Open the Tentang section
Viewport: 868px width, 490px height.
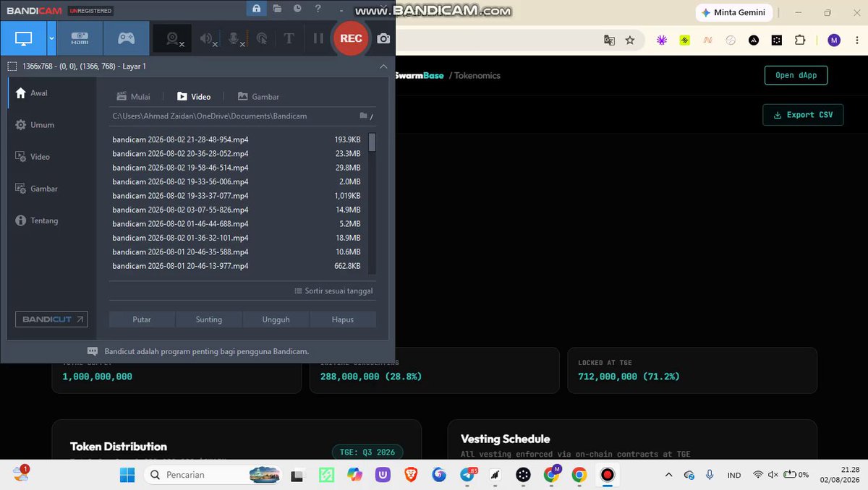52,220
